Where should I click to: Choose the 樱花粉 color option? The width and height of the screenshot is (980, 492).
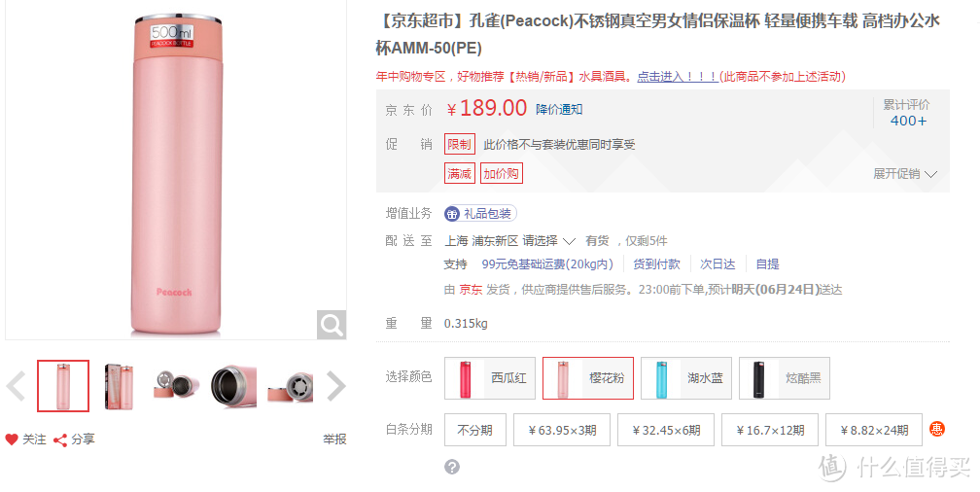click(588, 377)
